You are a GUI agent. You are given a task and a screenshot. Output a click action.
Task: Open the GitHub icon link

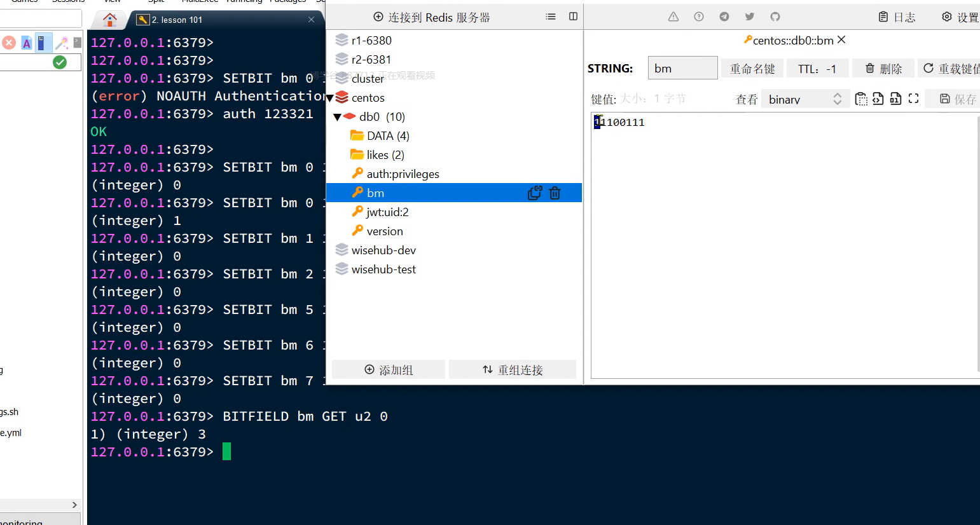(x=775, y=17)
